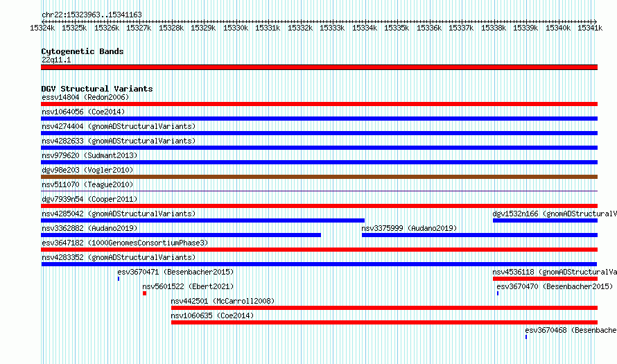
Task: Open the nsv4282633 gnomAD variant label
Action: 119,141
